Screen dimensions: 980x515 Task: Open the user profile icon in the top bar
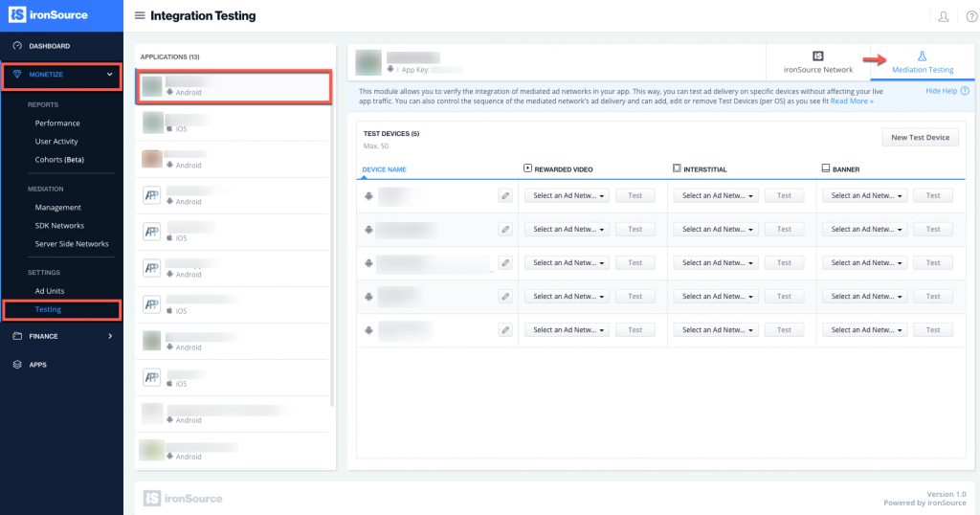tap(943, 16)
